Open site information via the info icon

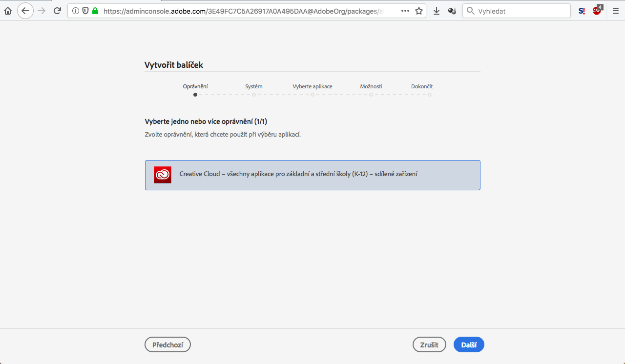coord(76,11)
